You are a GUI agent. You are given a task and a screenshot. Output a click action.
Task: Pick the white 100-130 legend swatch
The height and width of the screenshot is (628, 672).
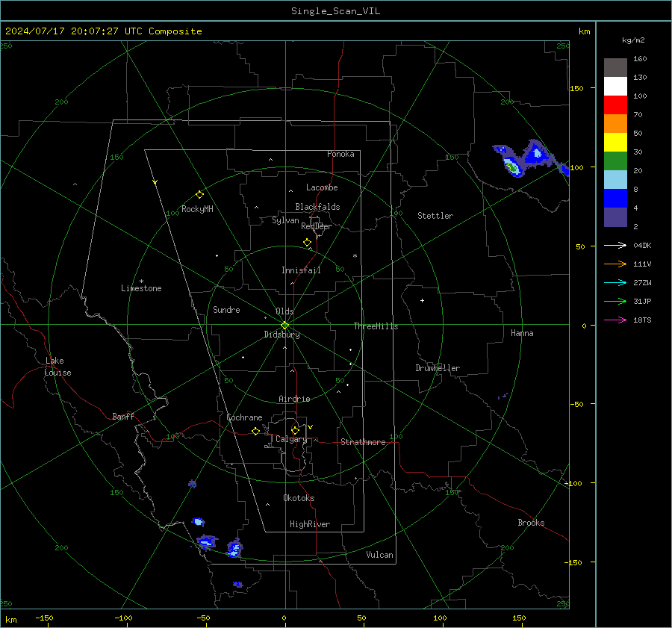tap(615, 86)
